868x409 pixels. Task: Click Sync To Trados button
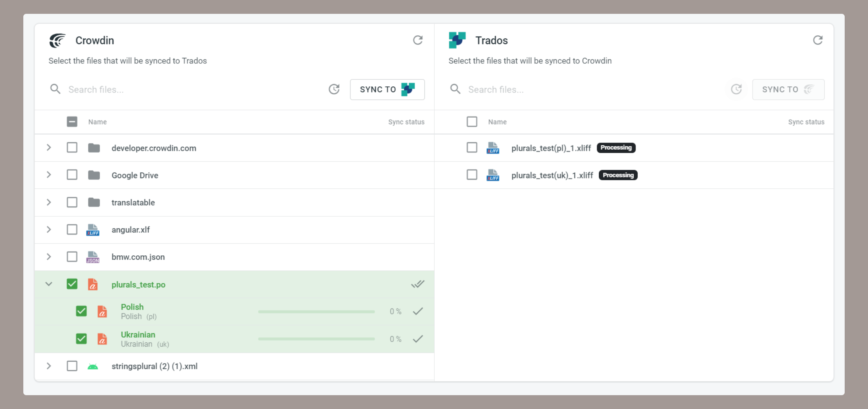(x=387, y=90)
